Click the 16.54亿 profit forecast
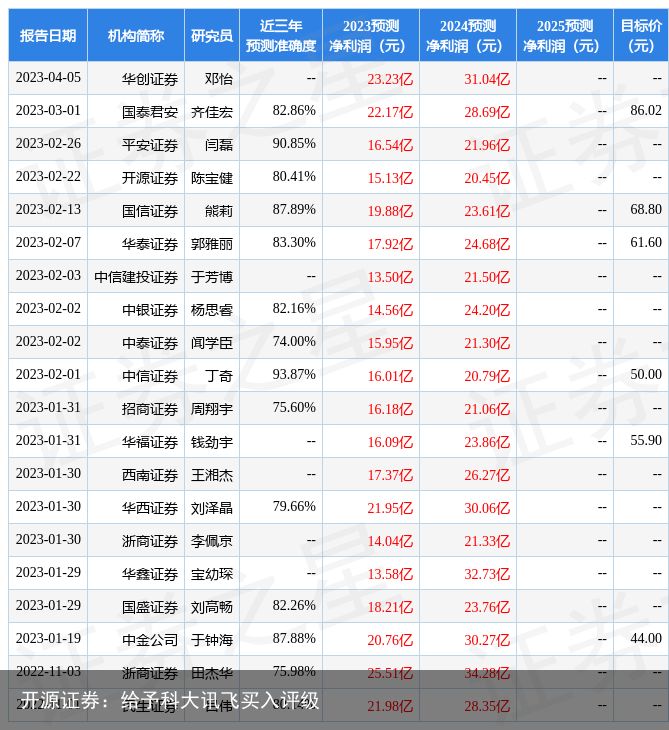Viewport: 669px width, 730px height. 390,145
